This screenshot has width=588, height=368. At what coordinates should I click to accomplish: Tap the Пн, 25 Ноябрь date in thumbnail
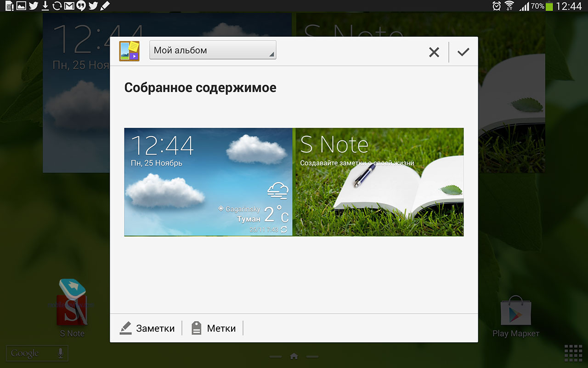(157, 163)
